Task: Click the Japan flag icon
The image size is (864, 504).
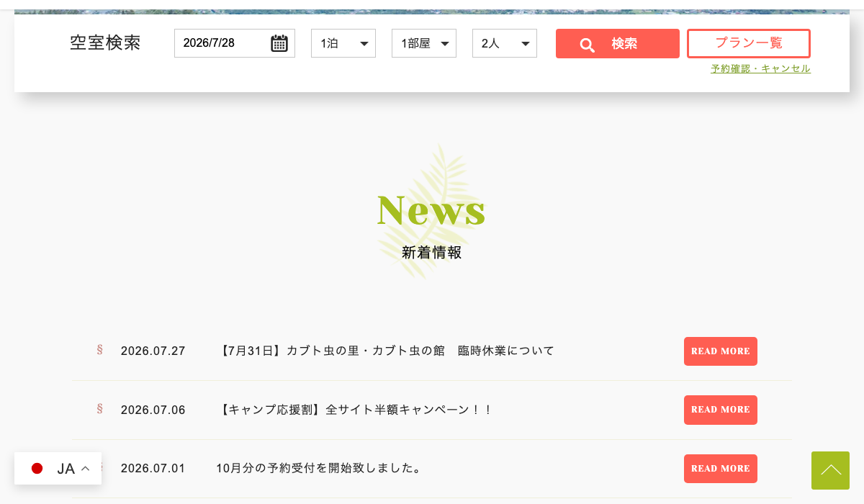Action: (x=37, y=469)
